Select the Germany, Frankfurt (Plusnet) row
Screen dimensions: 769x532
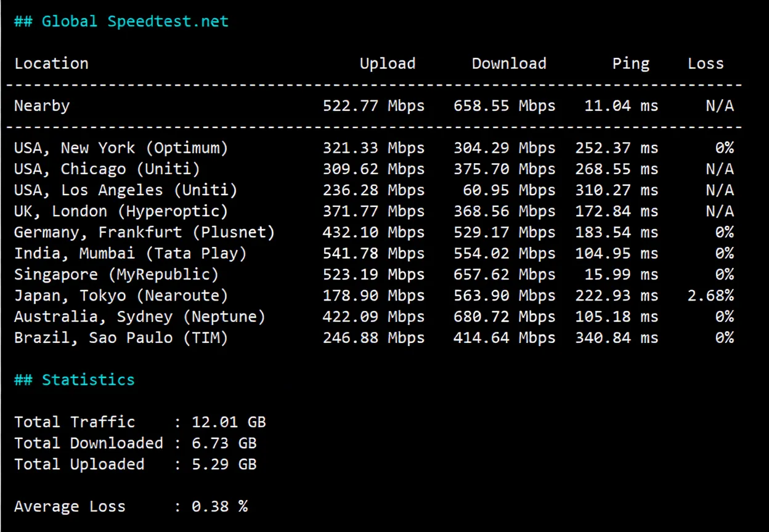pos(144,232)
